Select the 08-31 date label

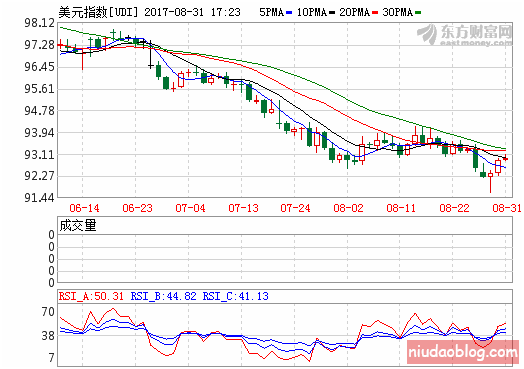point(507,208)
